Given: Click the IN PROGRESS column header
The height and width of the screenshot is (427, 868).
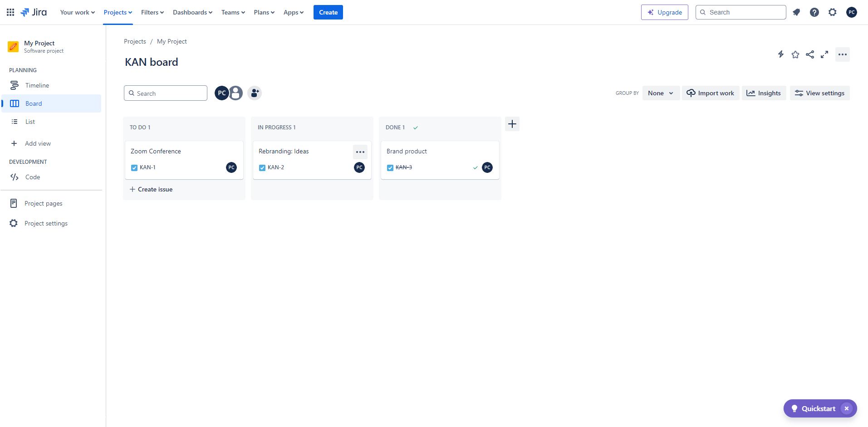Looking at the screenshot, I should tap(277, 128).
